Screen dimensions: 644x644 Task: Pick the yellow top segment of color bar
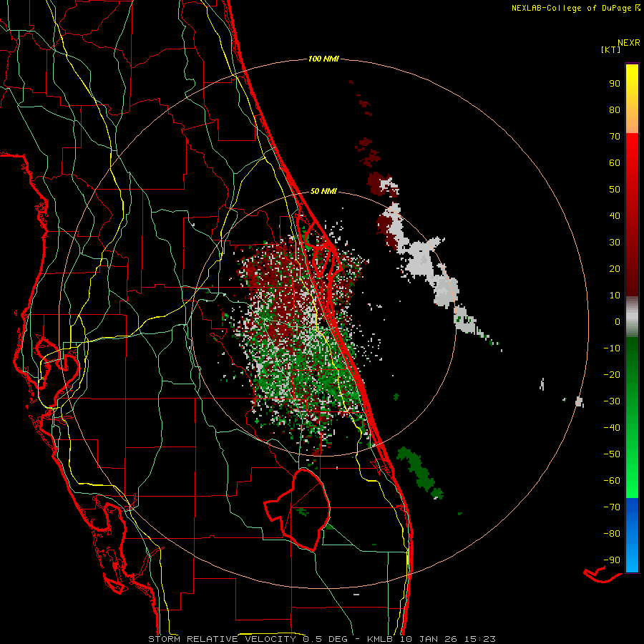(632, 99)
